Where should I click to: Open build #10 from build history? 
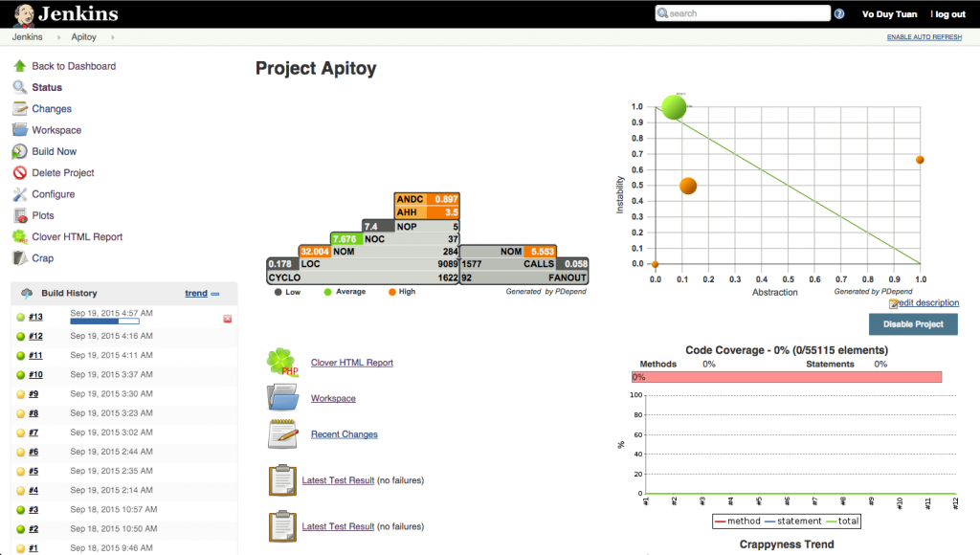[34, 374]
